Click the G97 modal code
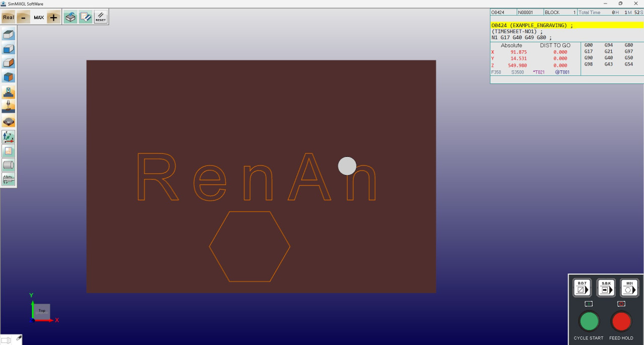The image size is (644, 345). [x=629, y=51]
